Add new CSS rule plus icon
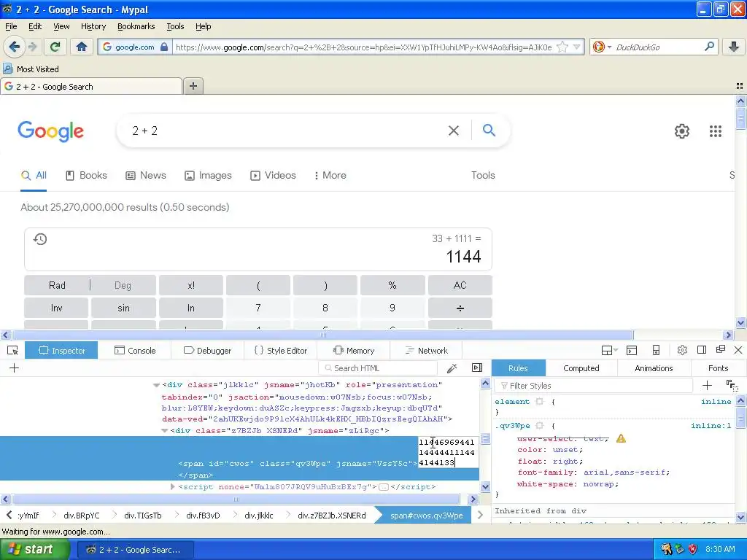Image resolution: width=747 pixels, height=560 pixels. pos(707,385)
